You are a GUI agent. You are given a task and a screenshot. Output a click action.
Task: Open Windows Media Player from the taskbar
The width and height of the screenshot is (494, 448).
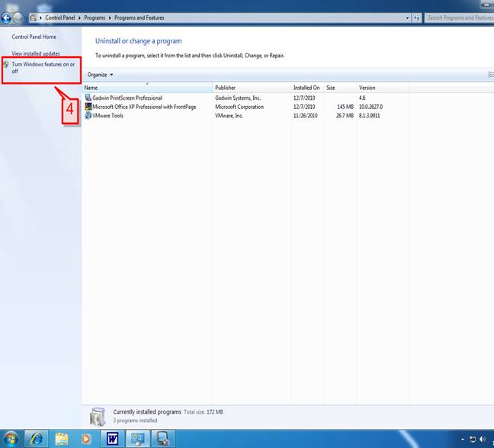pyautogui.click(x=87, y=439)
